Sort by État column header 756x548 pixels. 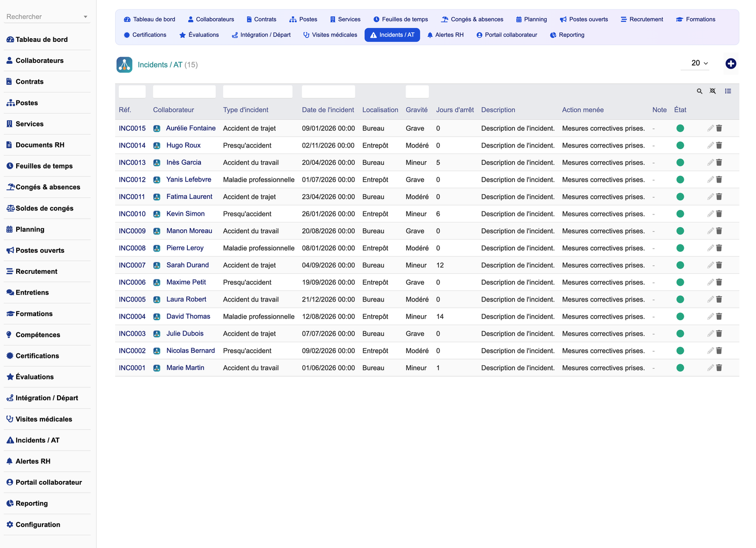680,110
